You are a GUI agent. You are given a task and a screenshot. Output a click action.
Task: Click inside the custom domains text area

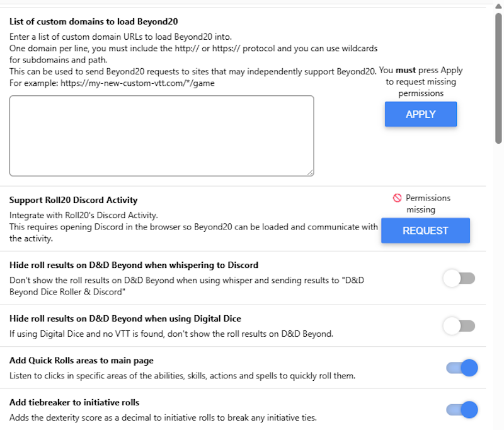(x=161, y=136)
